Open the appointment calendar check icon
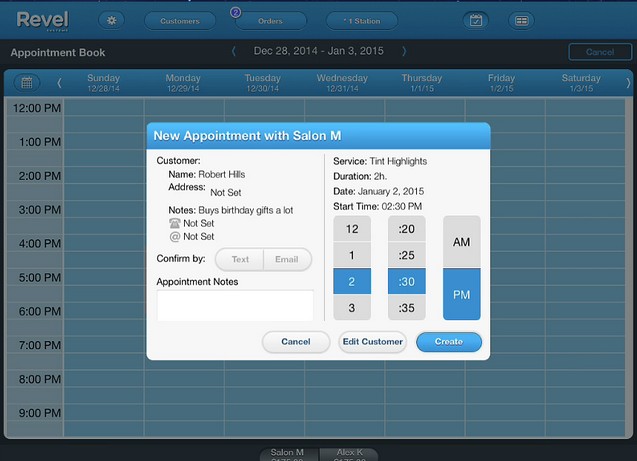Viewport: 637px width, 461px height. coord(476,20)
